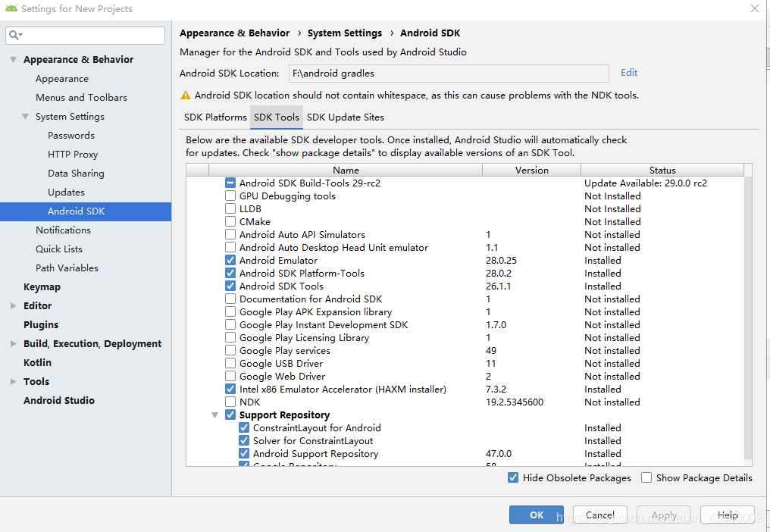Click the Cancel button

click(600, 515)
